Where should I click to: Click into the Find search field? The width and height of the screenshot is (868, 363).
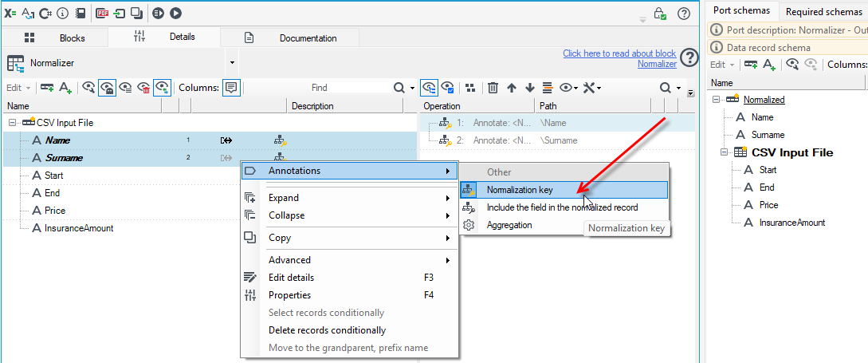point(320,88)
